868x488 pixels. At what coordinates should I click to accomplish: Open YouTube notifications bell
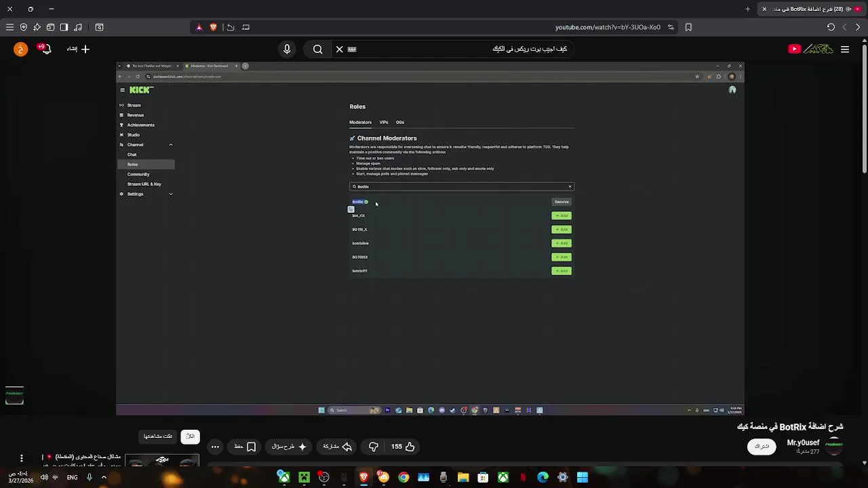[x=45, y=49]
